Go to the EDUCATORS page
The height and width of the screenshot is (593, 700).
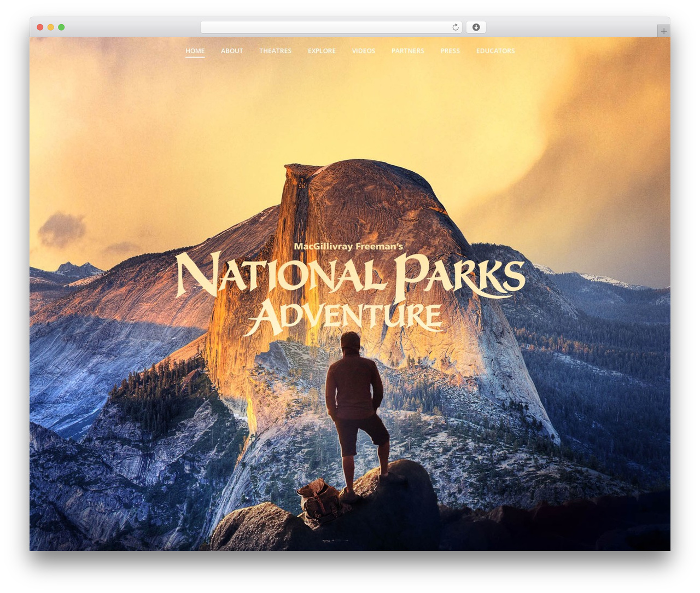point(495,51)
